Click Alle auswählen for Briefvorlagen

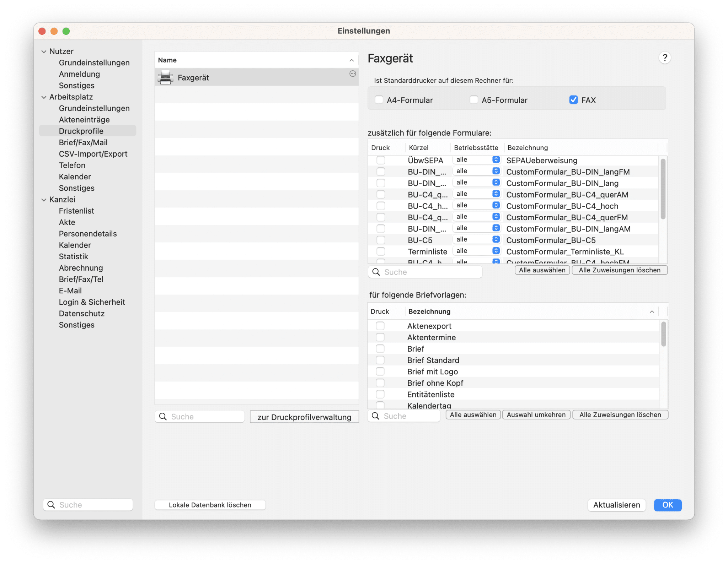pyautogui.click(x=473, y=414)
